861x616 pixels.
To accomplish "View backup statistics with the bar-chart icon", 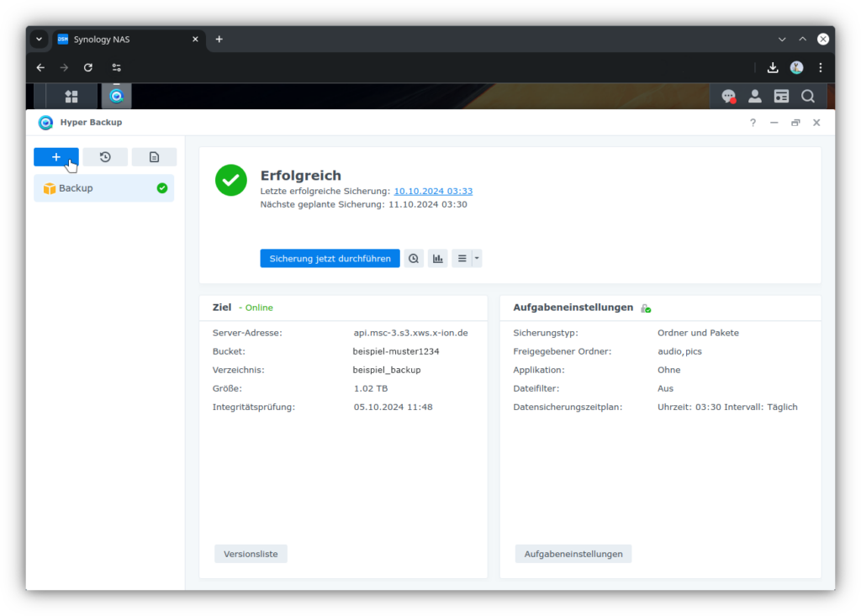I will [x=437, y=258].
